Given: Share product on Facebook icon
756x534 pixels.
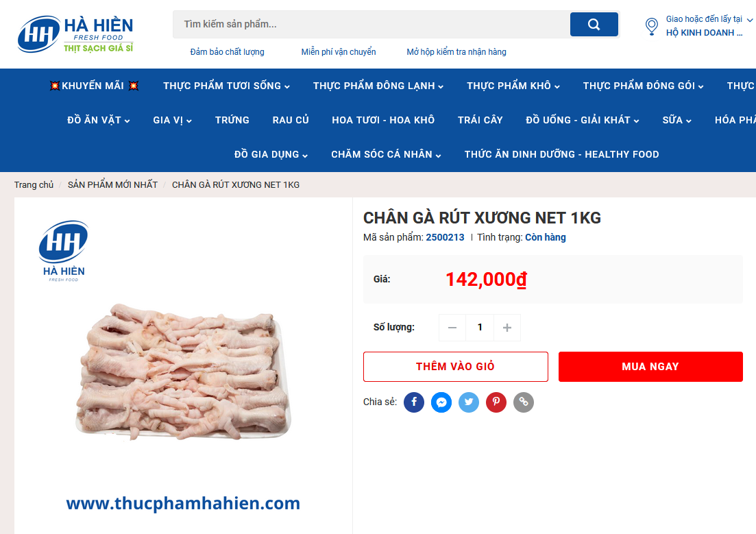Looking at the screenshot, I should pos(414,402).
